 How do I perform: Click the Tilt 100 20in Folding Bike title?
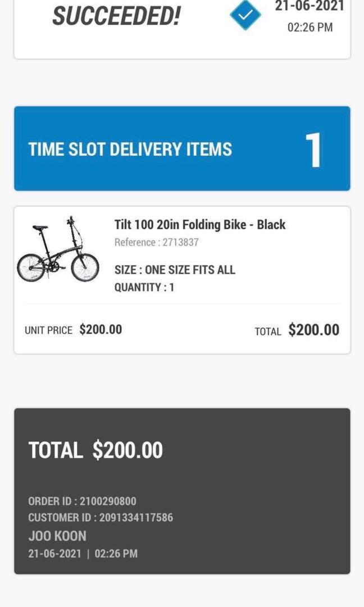coord(201,224)
